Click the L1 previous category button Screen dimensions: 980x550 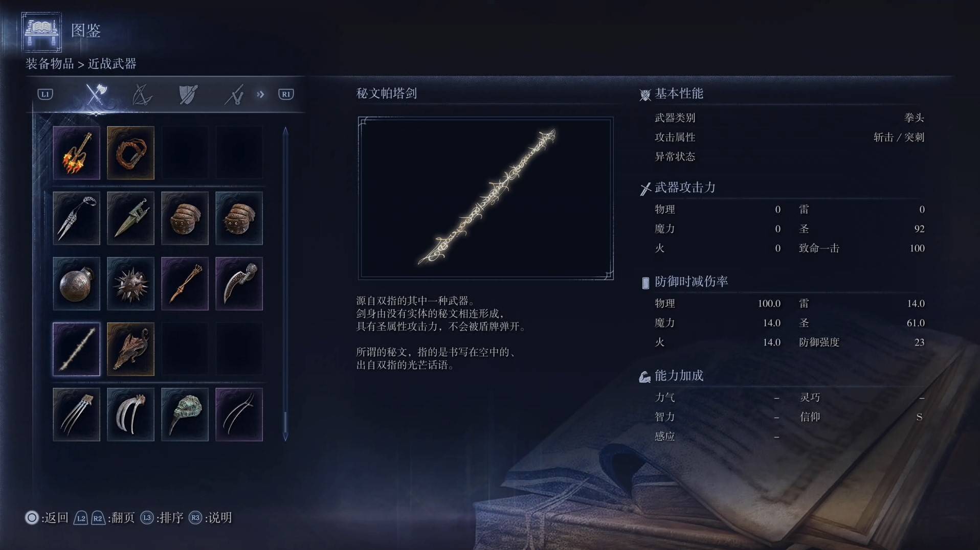tap(46, 94)
